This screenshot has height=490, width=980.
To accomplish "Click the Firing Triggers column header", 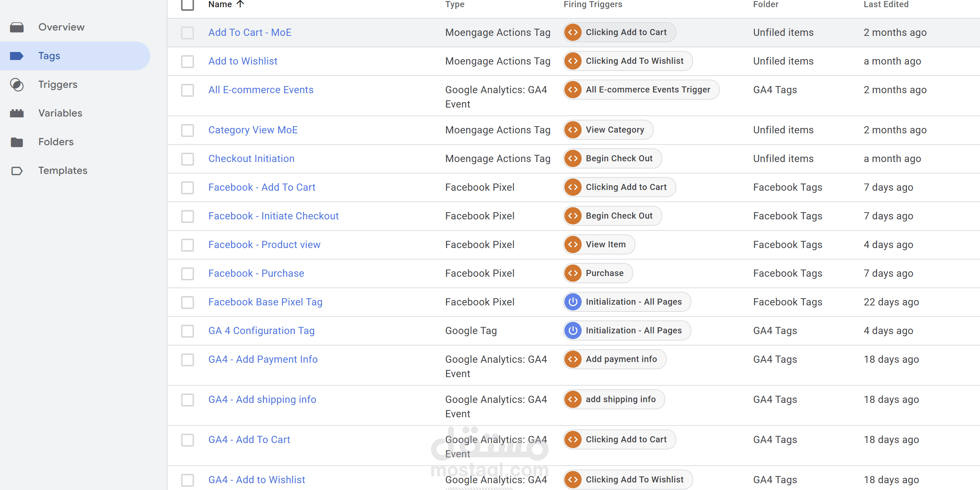I will pos(593,4).
